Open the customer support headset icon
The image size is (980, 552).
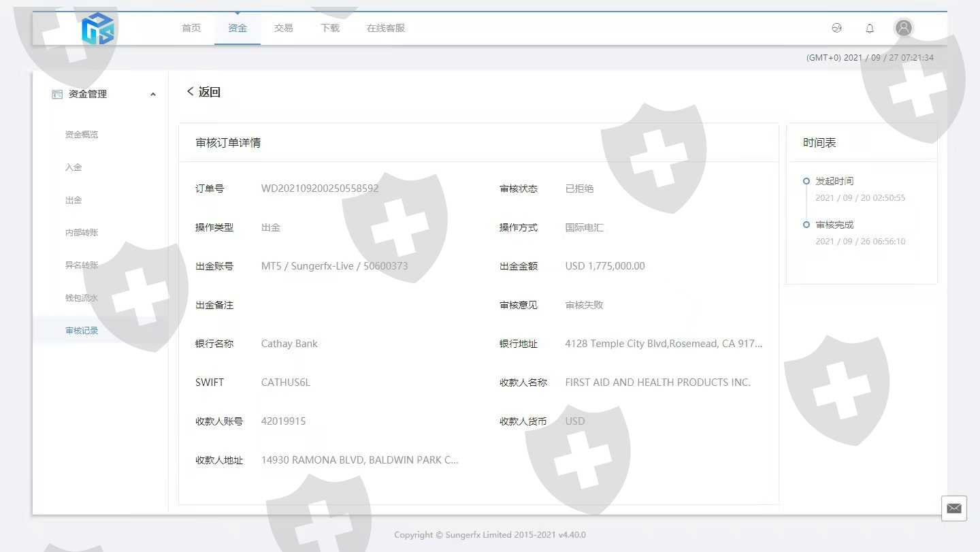pos(837,28)
